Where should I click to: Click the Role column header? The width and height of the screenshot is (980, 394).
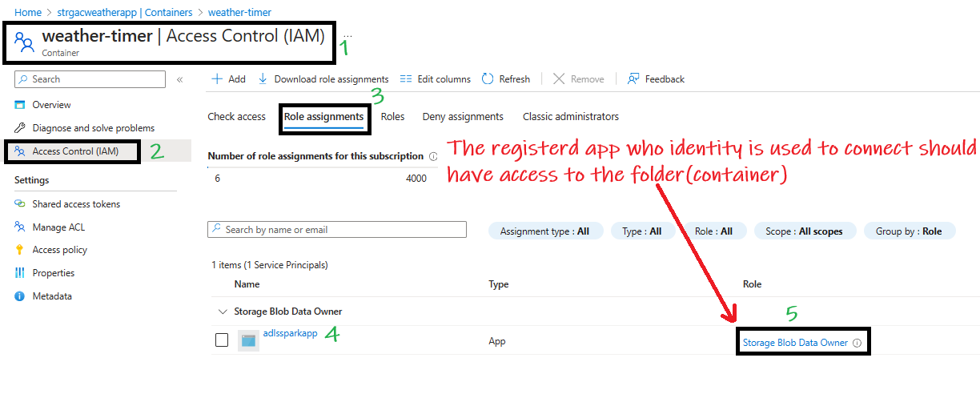point(752,284)
